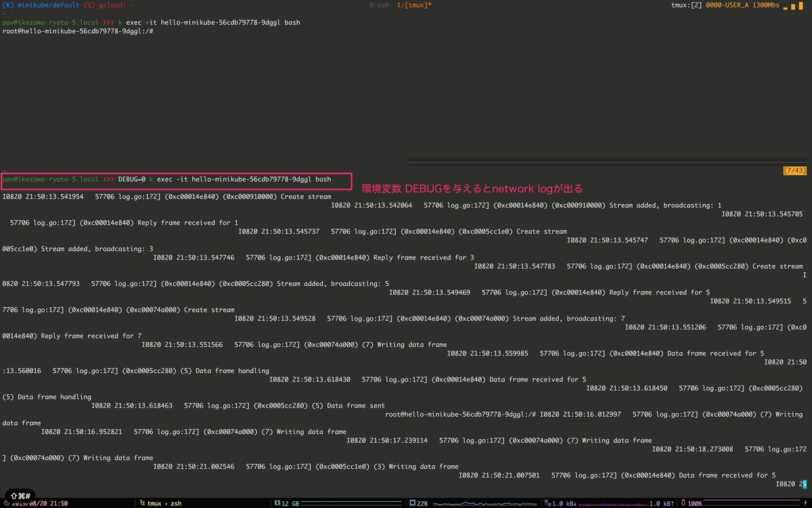This screenshot has width=812, height=508.
Task: Click the log text '(3) Writing data frame'
Action: (416, 467)
